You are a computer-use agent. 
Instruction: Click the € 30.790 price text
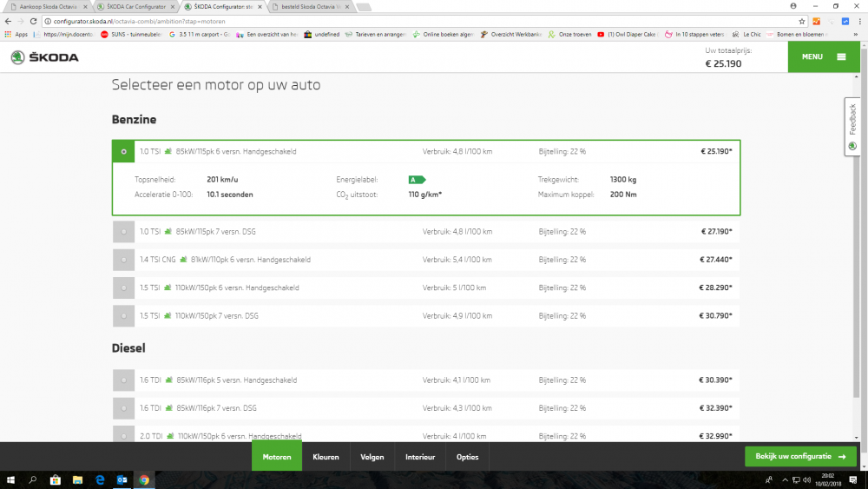click(715, 315)
